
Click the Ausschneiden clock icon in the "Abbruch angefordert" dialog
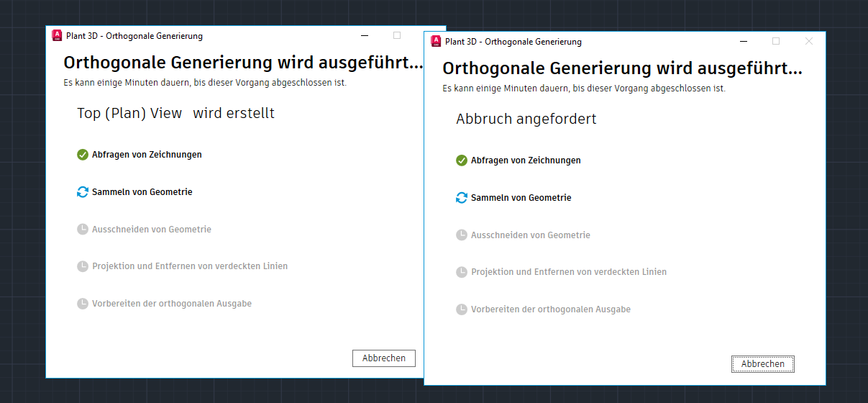[462, 235]
